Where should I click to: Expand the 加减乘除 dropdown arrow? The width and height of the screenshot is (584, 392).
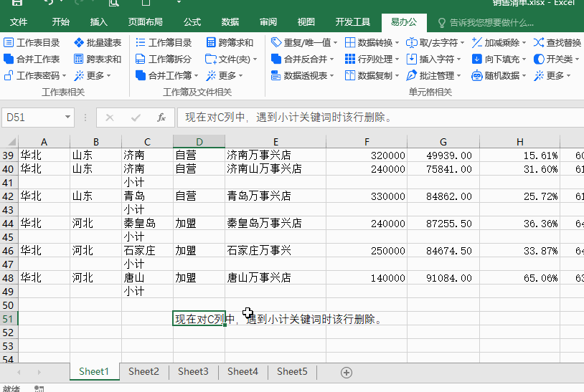tap(524, 43)
